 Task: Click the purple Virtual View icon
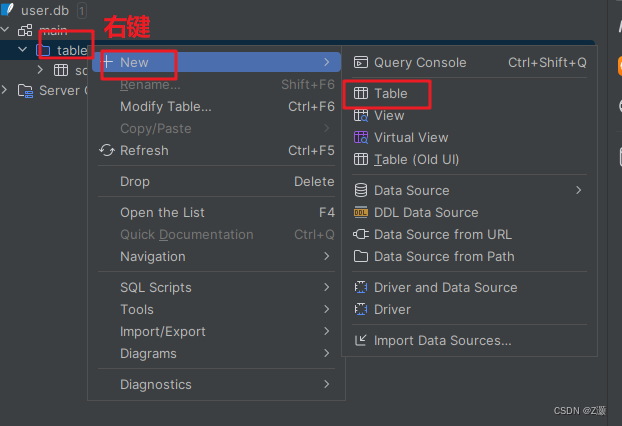pyautogui.click(x=361, y=137)
